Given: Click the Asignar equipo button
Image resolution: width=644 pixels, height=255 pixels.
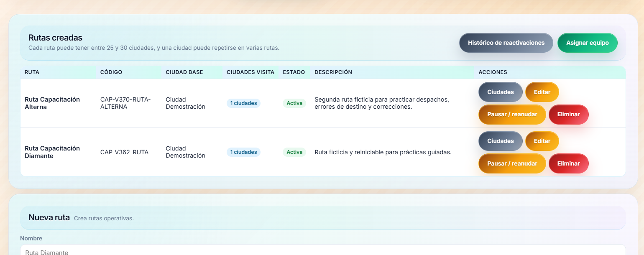Looking at the screenshot, I should coord(587,43).
